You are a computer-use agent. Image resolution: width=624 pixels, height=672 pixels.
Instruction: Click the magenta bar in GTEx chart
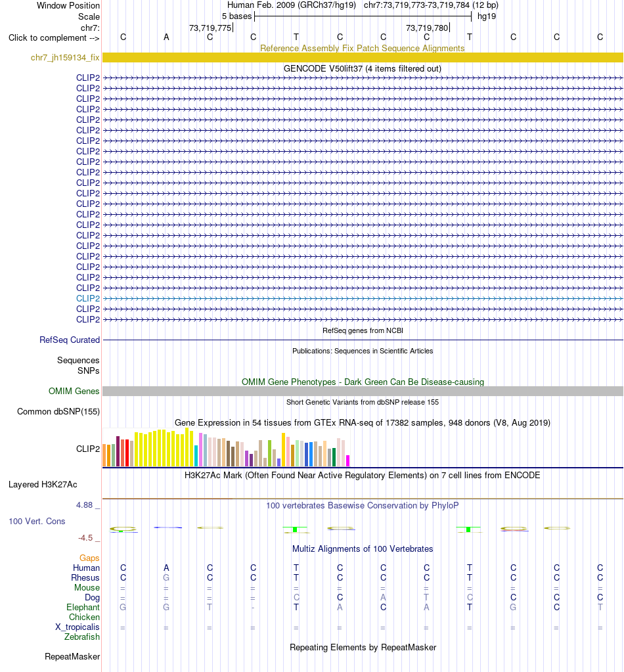(348, 460)
